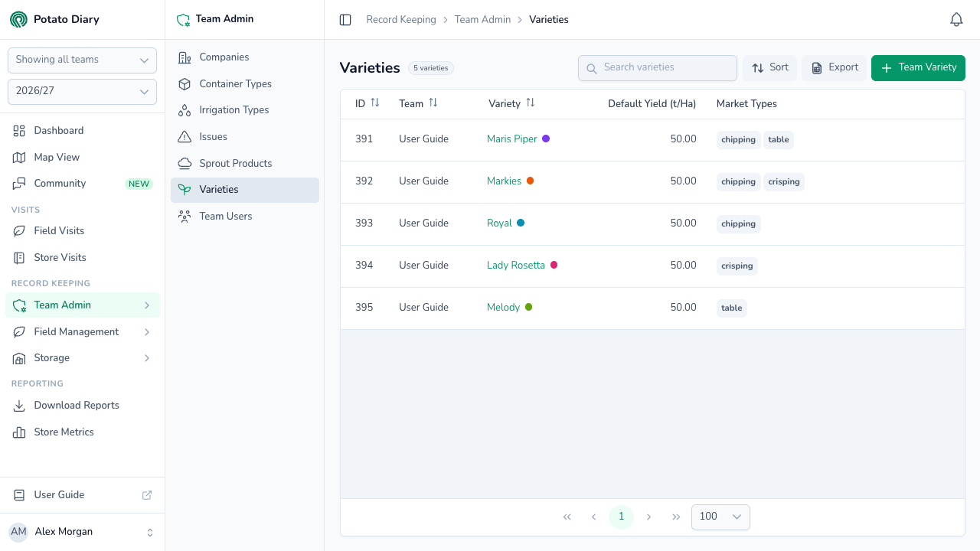Open Sprout Products in Team Admin menu
This screenshot has height=551, width=980.
point(245,164)
